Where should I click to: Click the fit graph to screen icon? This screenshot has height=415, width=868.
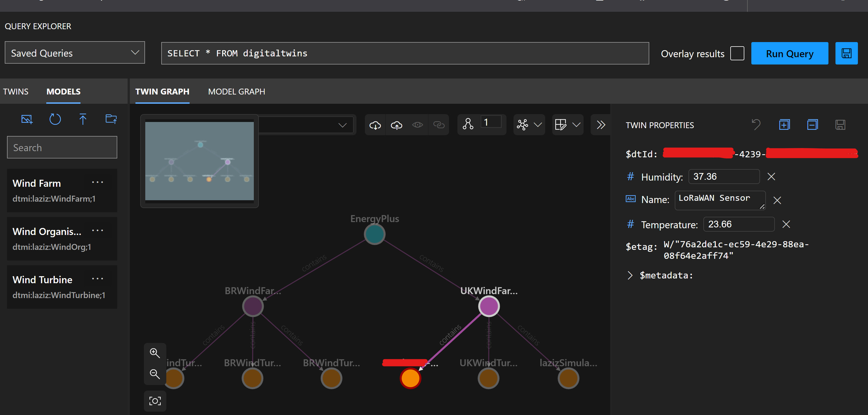click(155, 401)
